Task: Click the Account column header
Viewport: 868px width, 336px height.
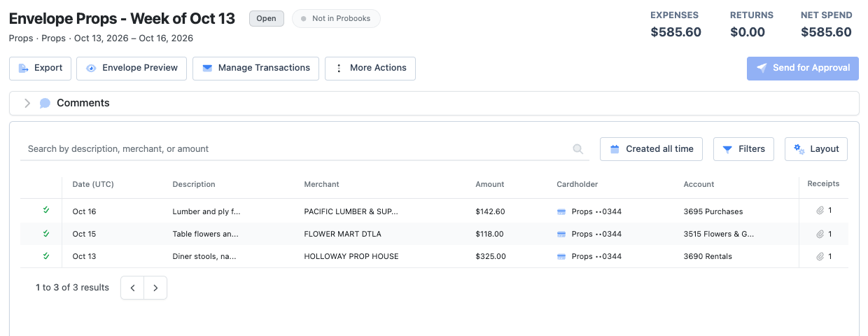Action: pos(699,184)
